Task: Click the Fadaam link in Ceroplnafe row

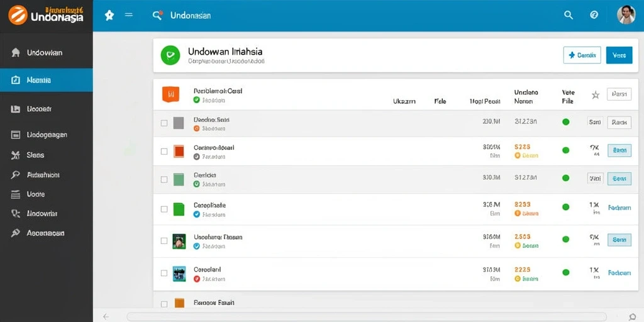Action: [x=619, y=208]
